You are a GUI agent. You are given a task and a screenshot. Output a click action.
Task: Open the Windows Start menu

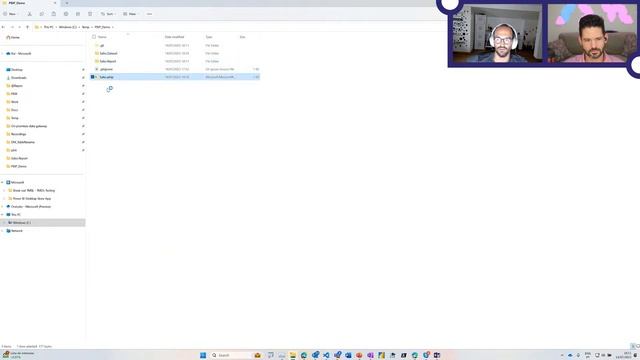(203, 355)
